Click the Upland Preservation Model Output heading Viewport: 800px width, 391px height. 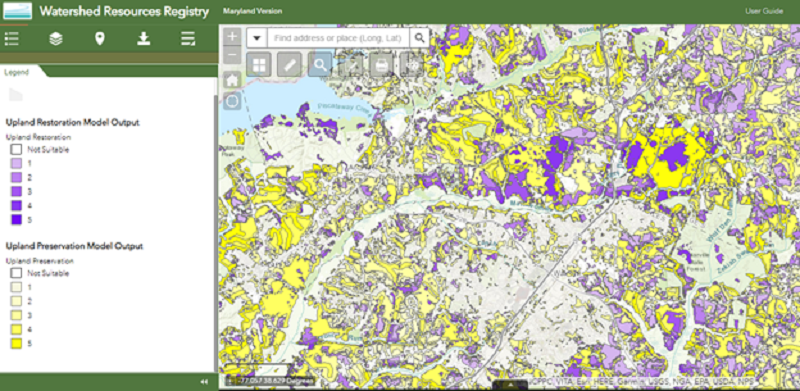(x=74, y=246)
